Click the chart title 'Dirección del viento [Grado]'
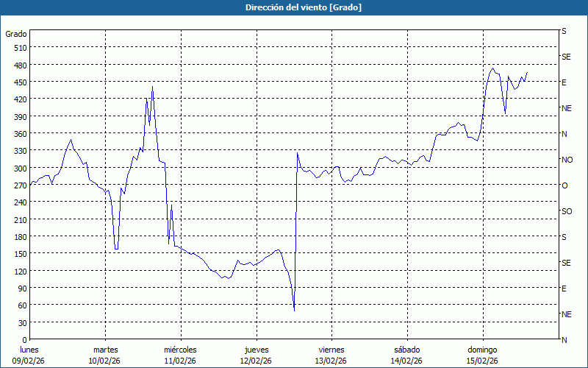 tap(293, 7)
